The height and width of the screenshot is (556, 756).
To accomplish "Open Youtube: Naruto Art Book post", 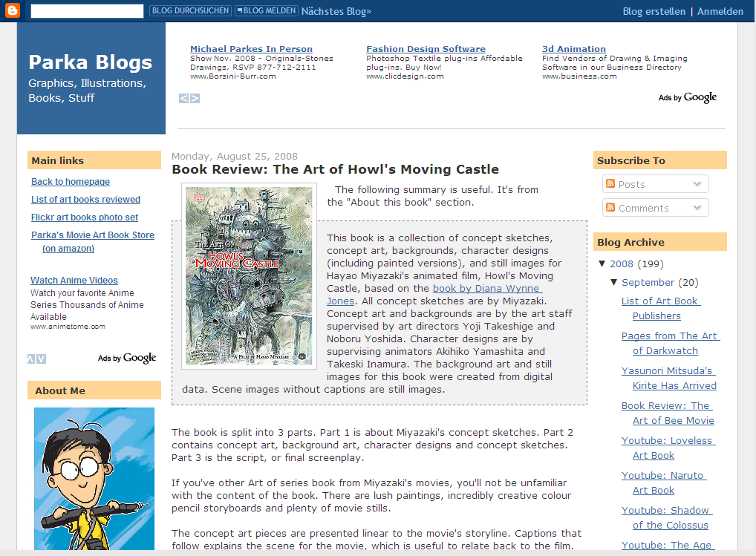I will (x=663, y=483).
